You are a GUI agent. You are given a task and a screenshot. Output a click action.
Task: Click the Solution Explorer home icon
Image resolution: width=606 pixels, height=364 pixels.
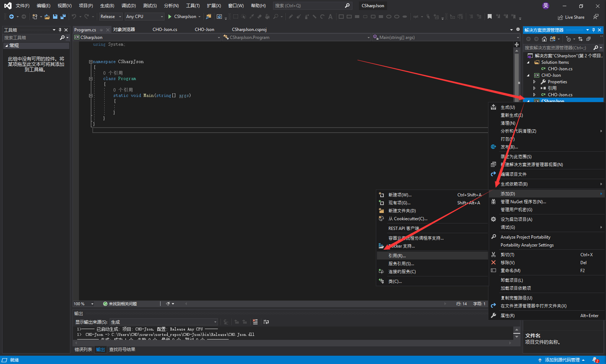point(544,39)
